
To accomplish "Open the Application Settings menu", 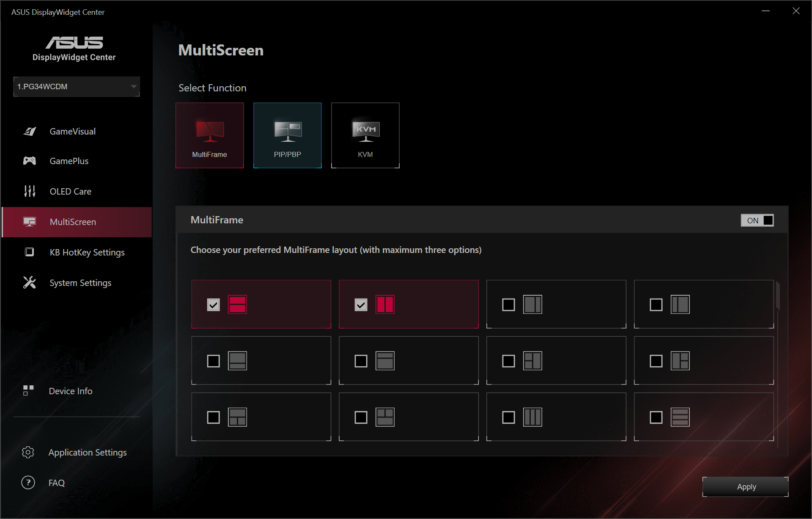I will coord(87,452).
